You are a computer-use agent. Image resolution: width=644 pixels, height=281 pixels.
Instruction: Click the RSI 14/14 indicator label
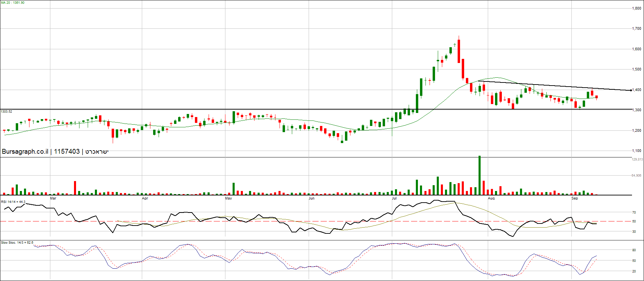click(x=13, y=202)
